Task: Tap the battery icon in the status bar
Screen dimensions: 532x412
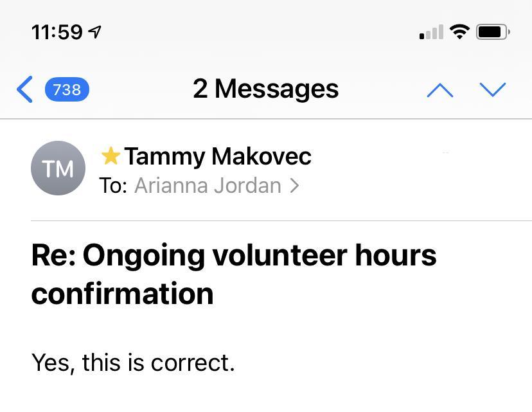Action: [x=492, y=31]
